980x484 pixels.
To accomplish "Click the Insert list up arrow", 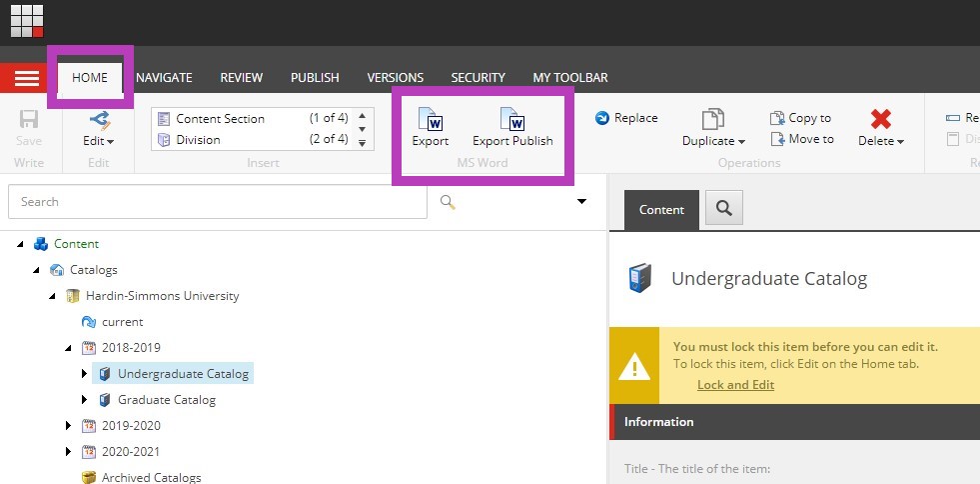I will pos(362,116).
